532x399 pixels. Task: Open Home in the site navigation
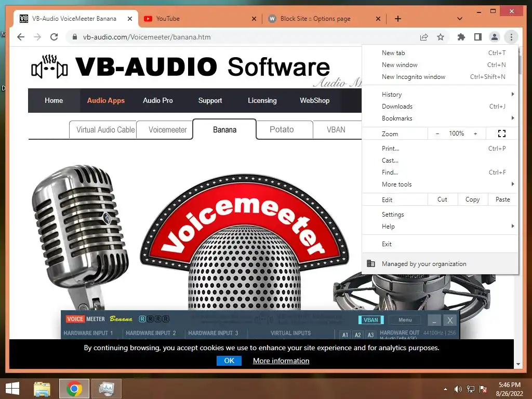pyautogui.click(x=54, y=100)
